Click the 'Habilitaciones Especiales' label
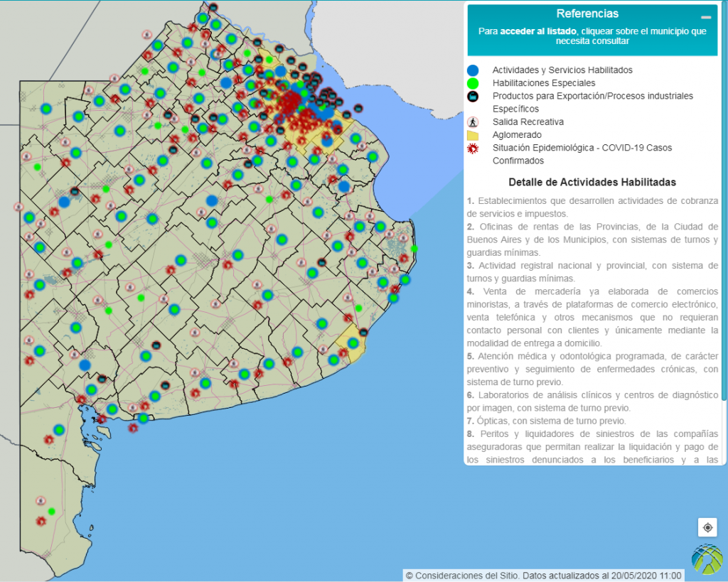 pos(544,83)
